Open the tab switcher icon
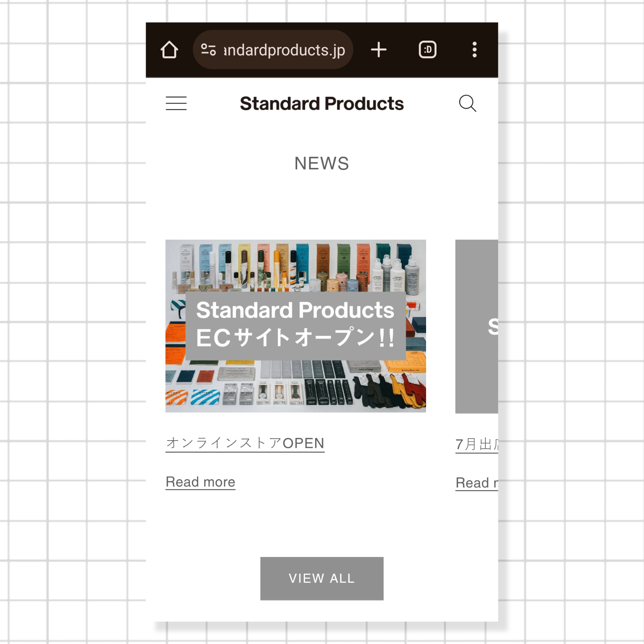644x644 pixels. coord(428,50)
